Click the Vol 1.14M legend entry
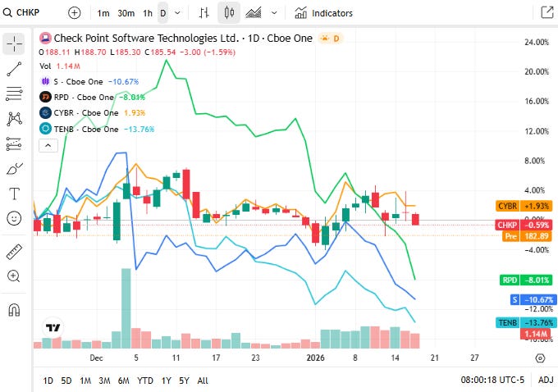The image size is (558, 392). pyautogui.click(x=60, y=66)
